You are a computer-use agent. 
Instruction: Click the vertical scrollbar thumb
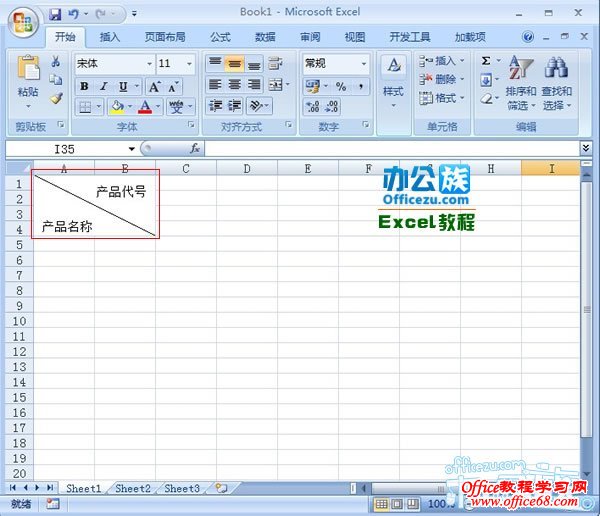[x=587, y=309]
